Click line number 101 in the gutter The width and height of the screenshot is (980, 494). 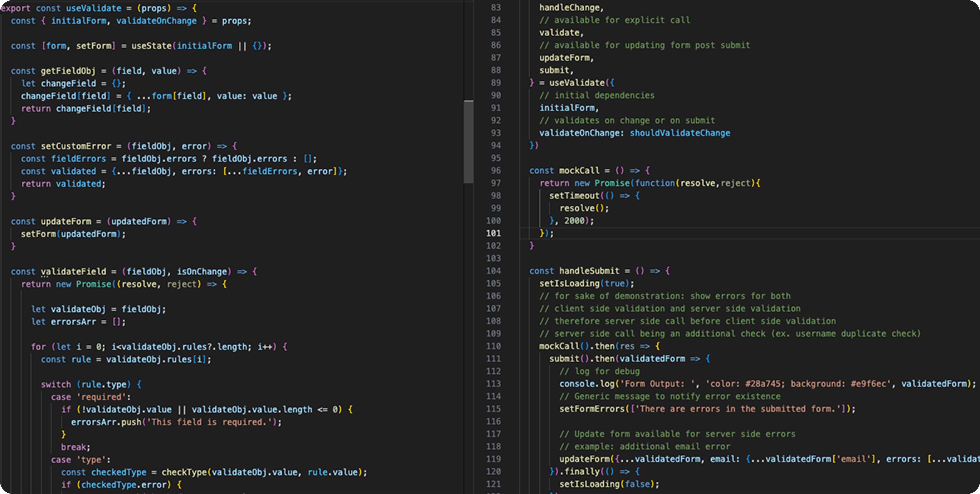[x=494, y=233]
